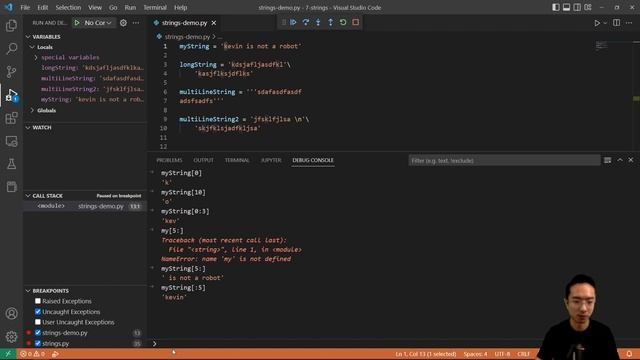Open Remote Explorer in activity bar
The width and height of the screenshot is (640, 360).
pos(11,141)
